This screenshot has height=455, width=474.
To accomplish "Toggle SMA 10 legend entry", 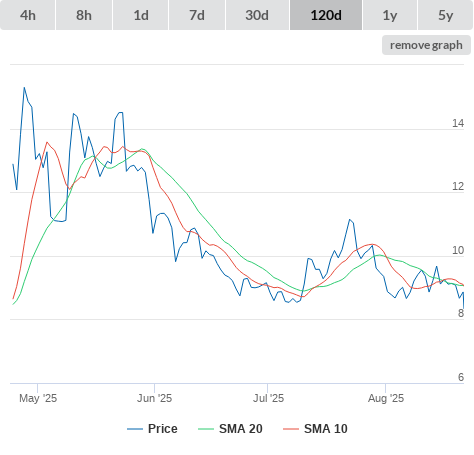I will pyautogui.click(x=326, y=429).
